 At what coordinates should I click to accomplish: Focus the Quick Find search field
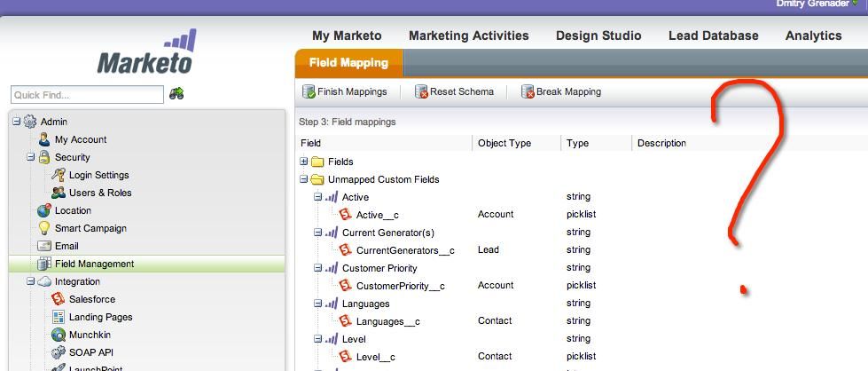click(x=87, y=95)
